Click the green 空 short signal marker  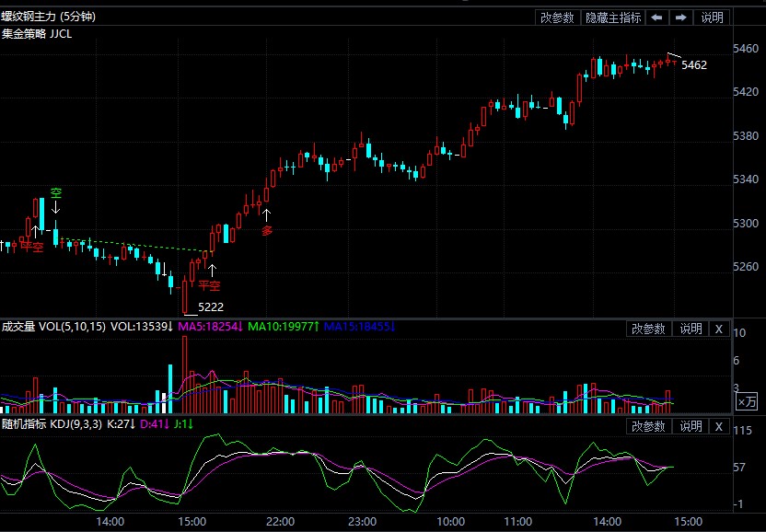click(x=56, y=194)
